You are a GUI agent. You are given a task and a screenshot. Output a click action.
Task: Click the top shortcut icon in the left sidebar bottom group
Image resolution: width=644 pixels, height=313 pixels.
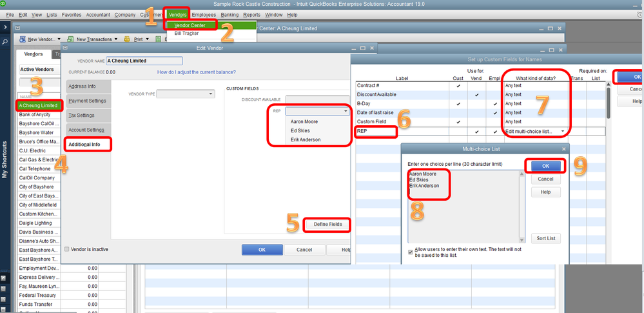(x=4, y=278)
